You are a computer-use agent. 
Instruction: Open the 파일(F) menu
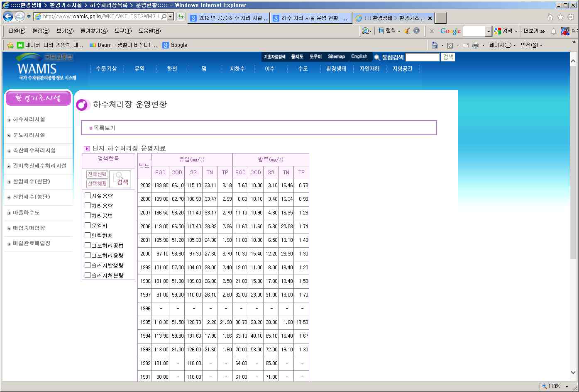click(x=17, y=31)
